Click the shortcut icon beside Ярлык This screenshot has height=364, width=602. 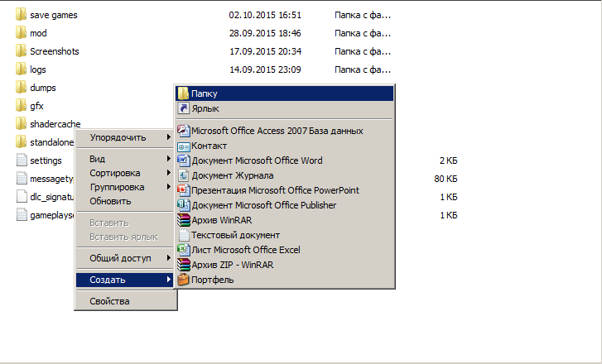[x=183, y=108]
